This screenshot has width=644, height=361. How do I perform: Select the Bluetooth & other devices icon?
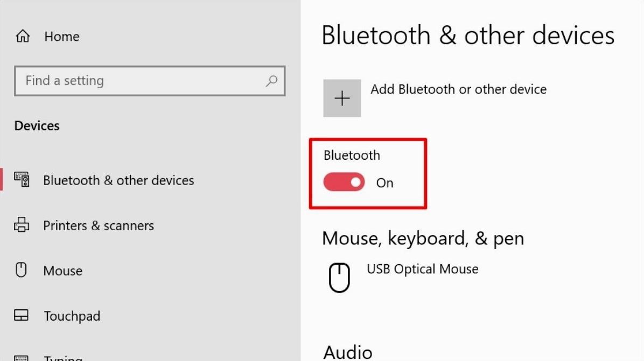coord(23,180)
